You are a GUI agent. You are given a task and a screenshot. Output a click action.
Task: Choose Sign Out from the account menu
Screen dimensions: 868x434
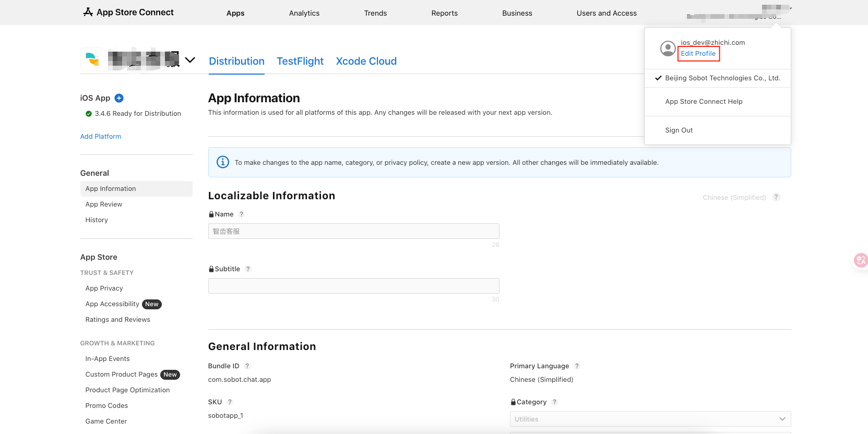pyautogui.click(x=679, y=130)
